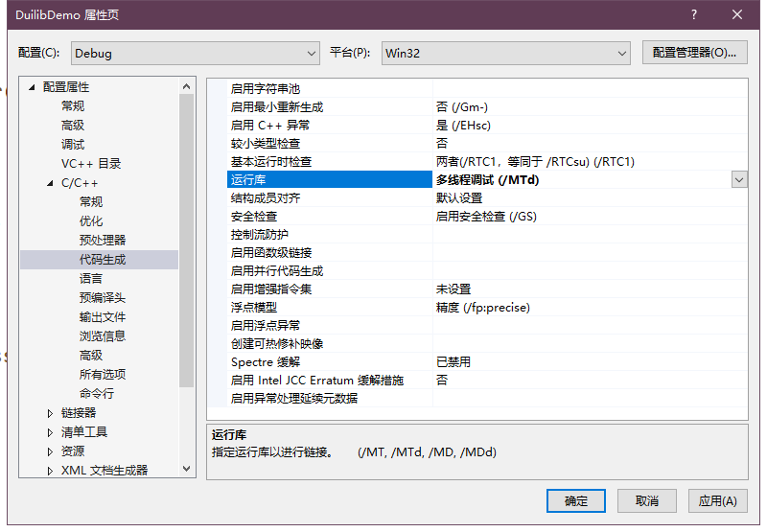Viewport: 767px width, 532px height.
Task: Click the 应用(A) button
Action: pyautogui.click(x=717, y=500)
